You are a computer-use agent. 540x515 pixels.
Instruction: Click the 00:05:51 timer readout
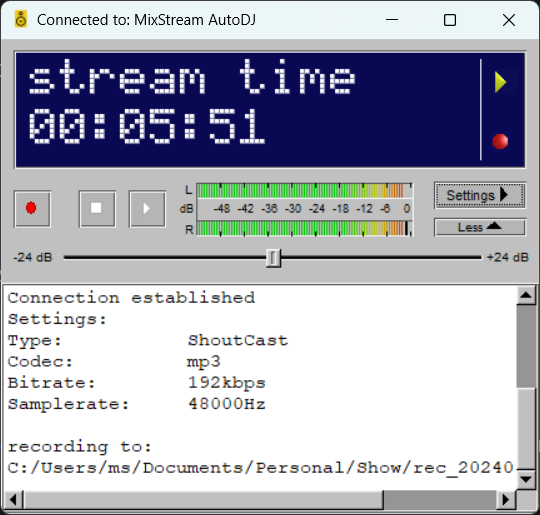pyautogui.click(x=147, y=125)
